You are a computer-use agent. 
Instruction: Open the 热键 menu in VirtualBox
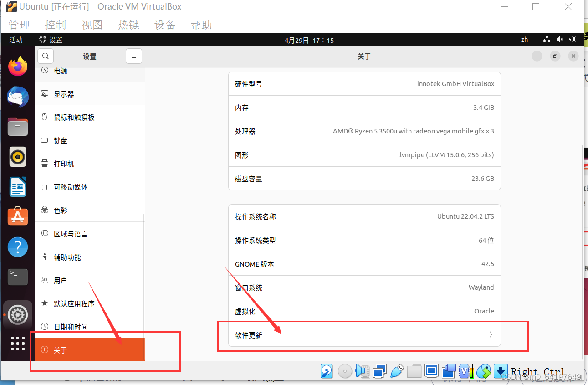tap(128, 25)
